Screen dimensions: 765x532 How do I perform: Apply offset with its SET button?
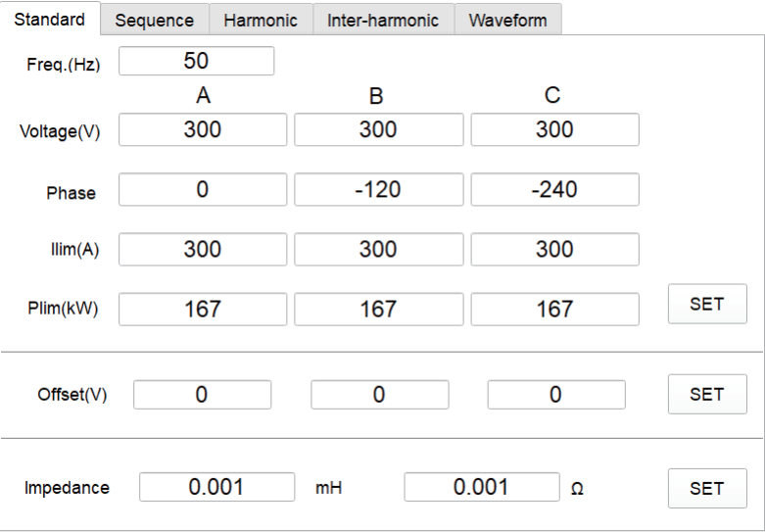click(706, 394)
